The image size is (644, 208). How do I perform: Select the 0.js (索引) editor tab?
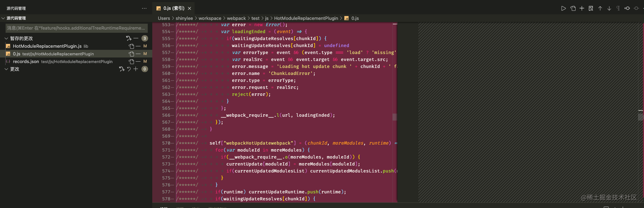point(174,8)
